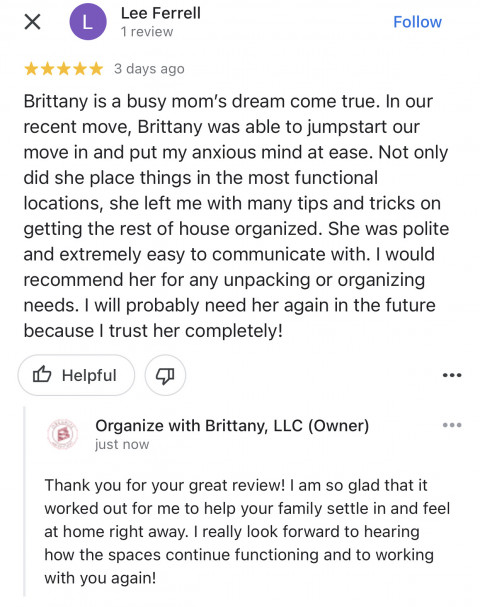This screenshot has height=607, width=480.
Task: Click the first star in the rating
Action: tap(31, 69)
